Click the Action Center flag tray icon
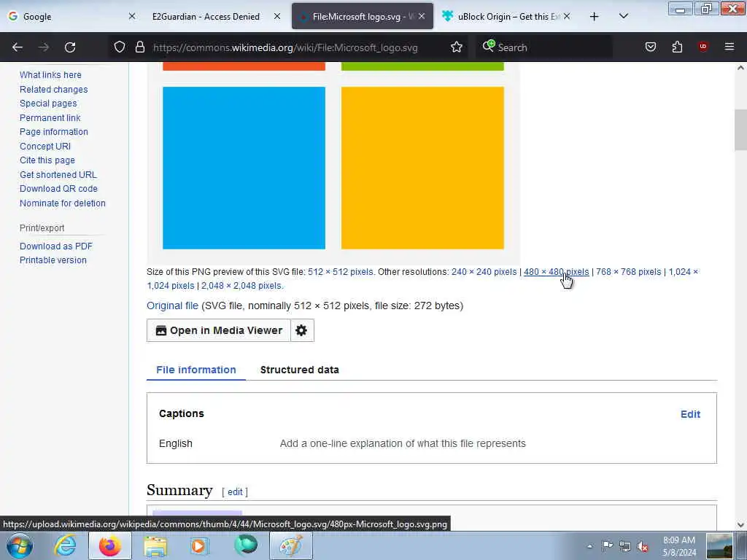Screen dimensions: 747x560 click(607, 546)
